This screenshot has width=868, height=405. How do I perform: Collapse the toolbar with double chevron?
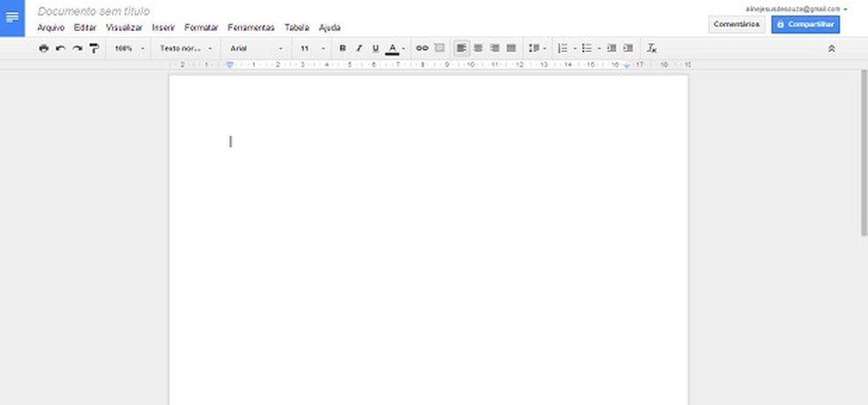[x=831, y=49]
